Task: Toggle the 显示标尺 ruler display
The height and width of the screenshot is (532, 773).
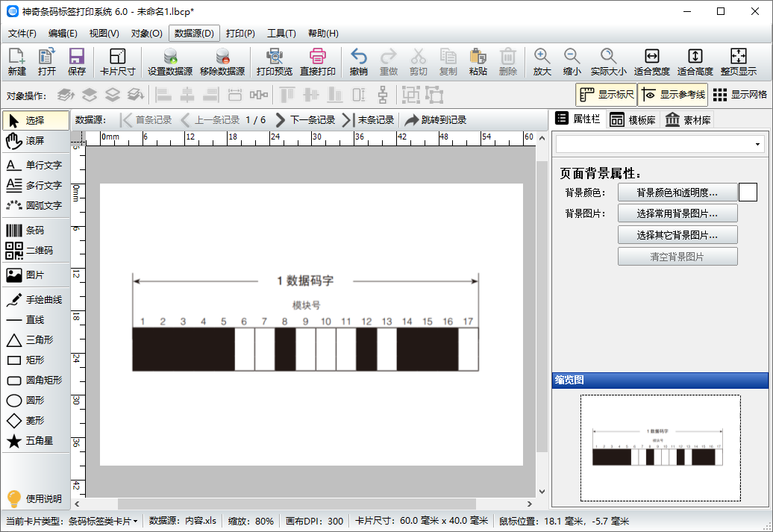Action: tap(607, 95)
